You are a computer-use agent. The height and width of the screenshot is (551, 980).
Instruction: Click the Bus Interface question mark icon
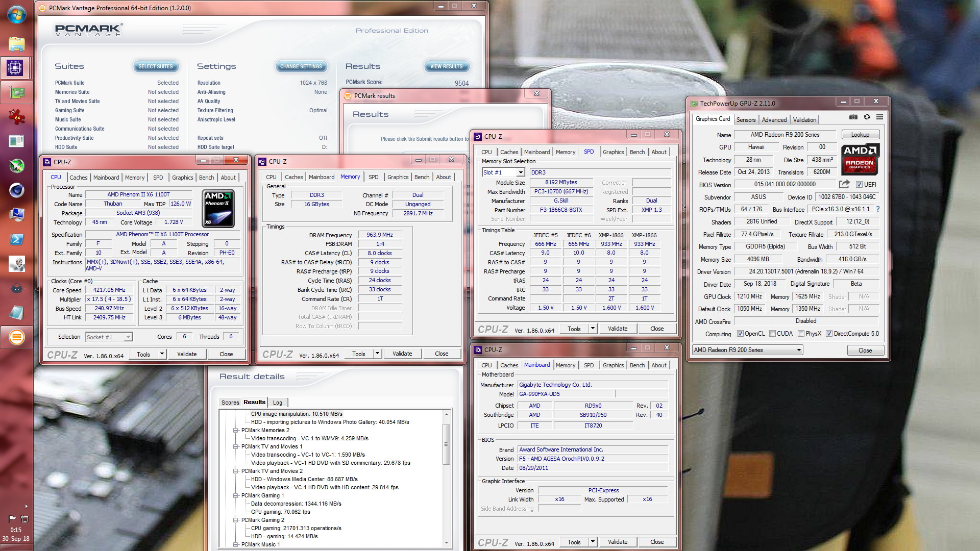pos(878,209)
